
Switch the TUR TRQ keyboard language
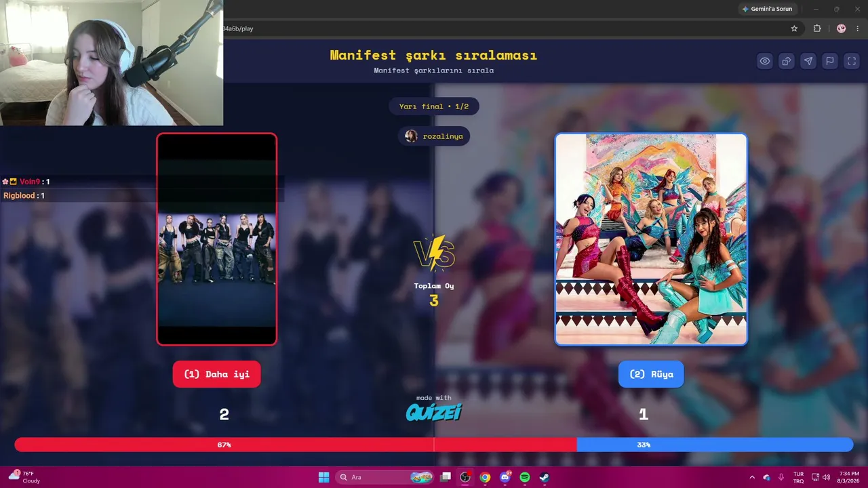799,477
